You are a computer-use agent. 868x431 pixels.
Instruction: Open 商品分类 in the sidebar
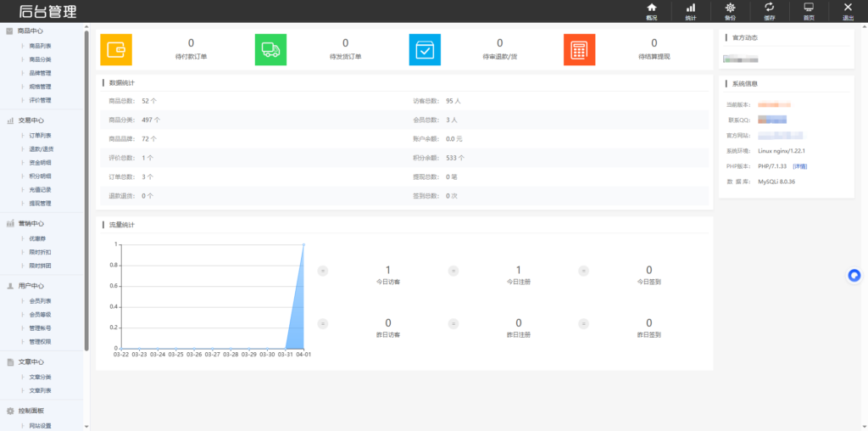click(x=40, y=59)
